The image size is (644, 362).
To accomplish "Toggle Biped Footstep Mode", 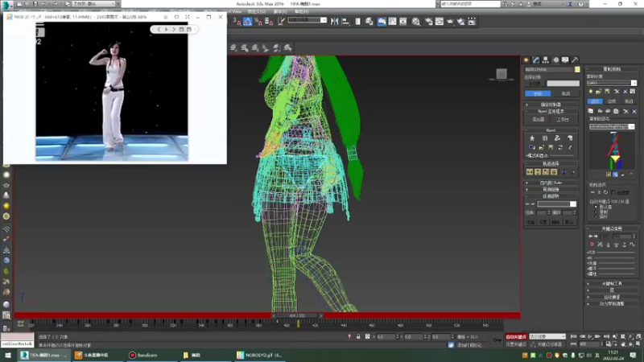I will tap(545, 138).
